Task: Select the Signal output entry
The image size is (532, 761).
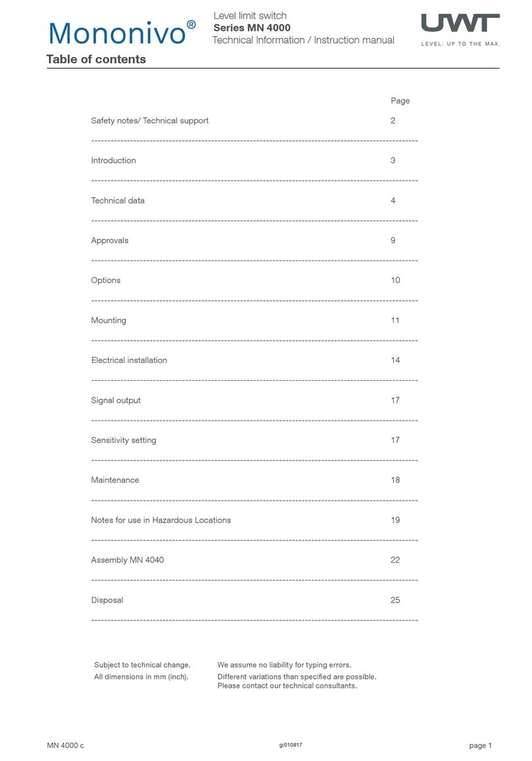Action: (116, 401)
